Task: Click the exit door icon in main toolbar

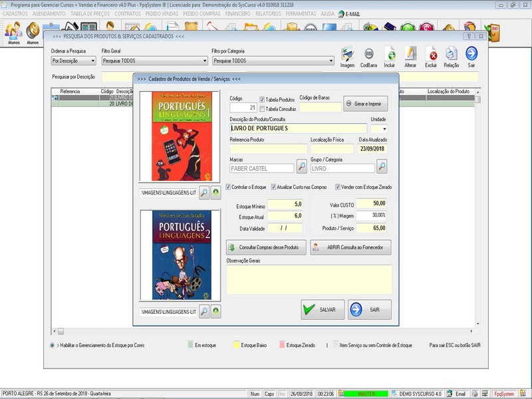Action: point(492,33)
